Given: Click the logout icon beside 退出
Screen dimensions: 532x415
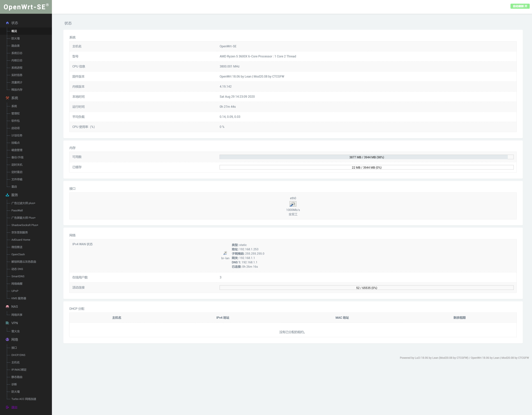Looking at the screenshot, I should [x=7, y=407].
